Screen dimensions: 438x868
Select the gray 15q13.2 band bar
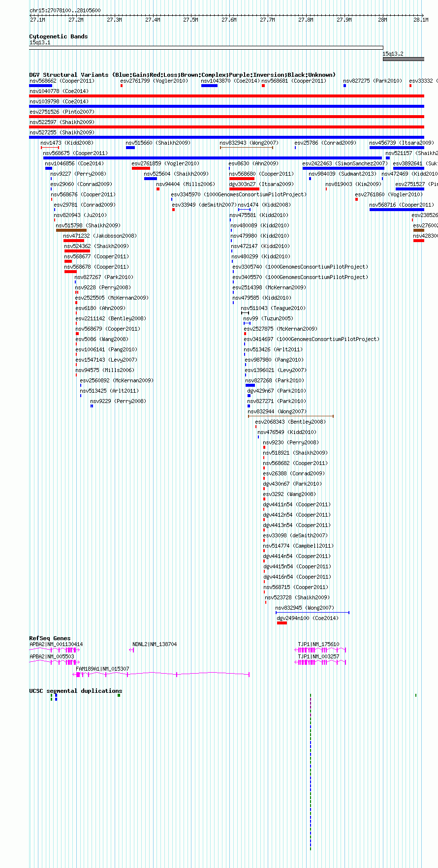pyautogui.click(x=403, y=59)
